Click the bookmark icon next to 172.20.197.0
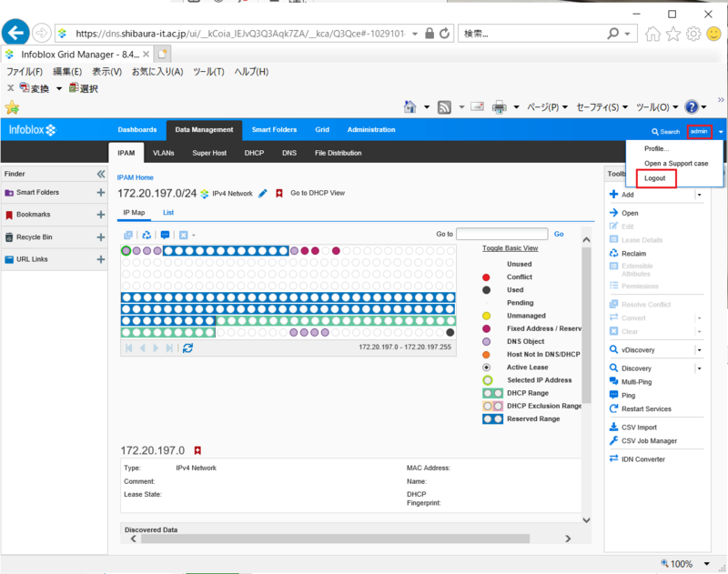Image resolution: width=728 pixels, height=574 pixels. (x=197, y=450)
